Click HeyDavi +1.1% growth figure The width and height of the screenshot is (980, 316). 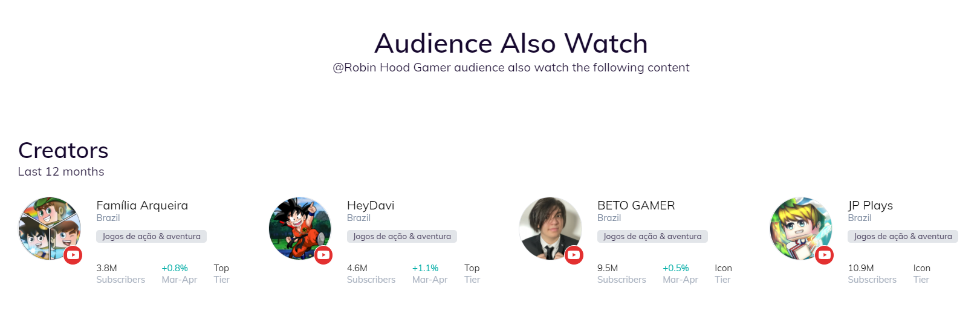click(425, 268)
